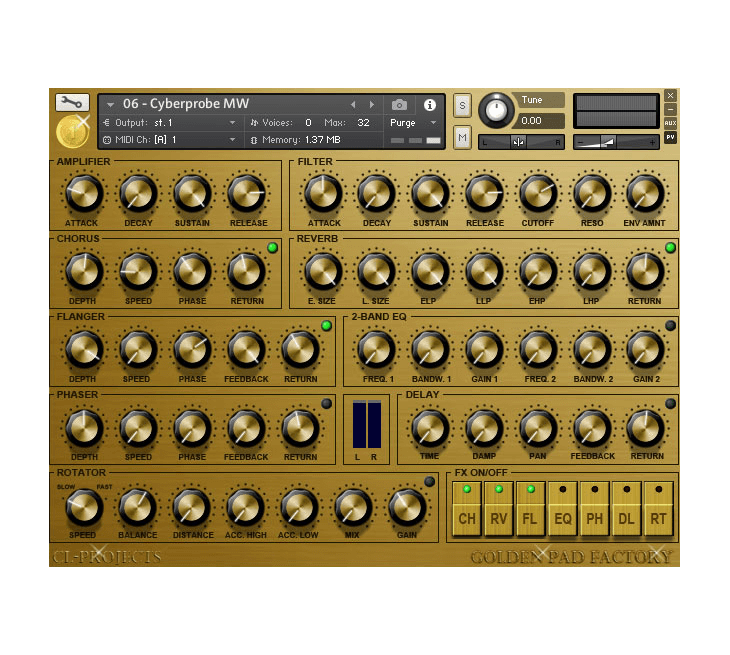The height and width of the screenshot is (655, 730).
Task: Click the Rotator Balance knob
Action: 137,506
